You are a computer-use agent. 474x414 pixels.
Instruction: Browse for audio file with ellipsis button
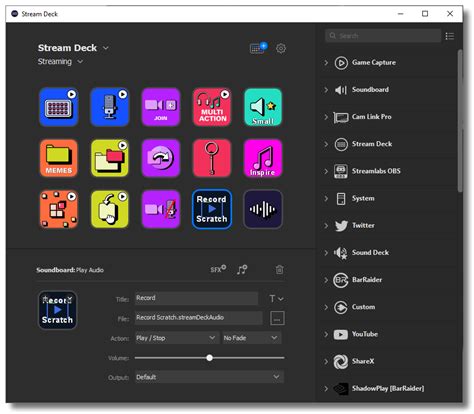pyautogui.click(x=277, y=318)
